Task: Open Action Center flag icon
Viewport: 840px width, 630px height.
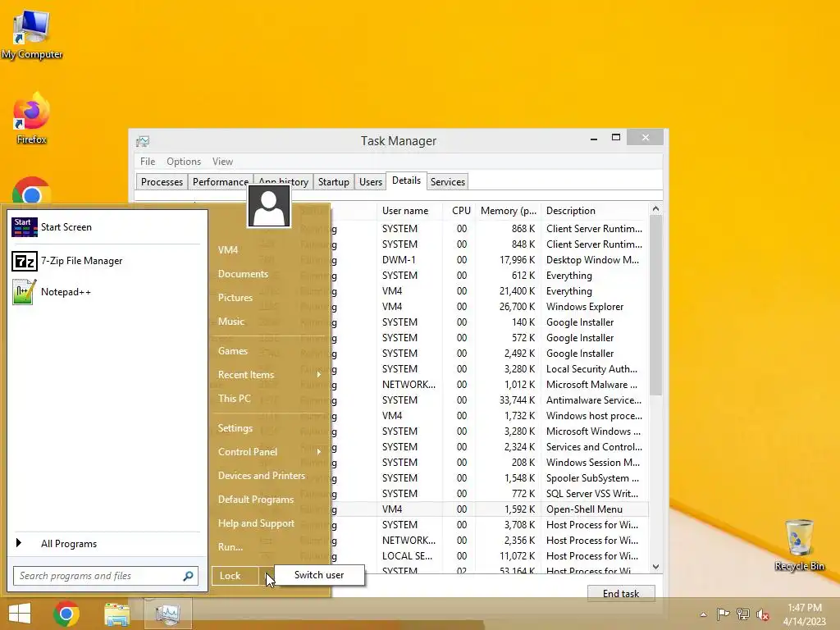Action: click(723, 614)
